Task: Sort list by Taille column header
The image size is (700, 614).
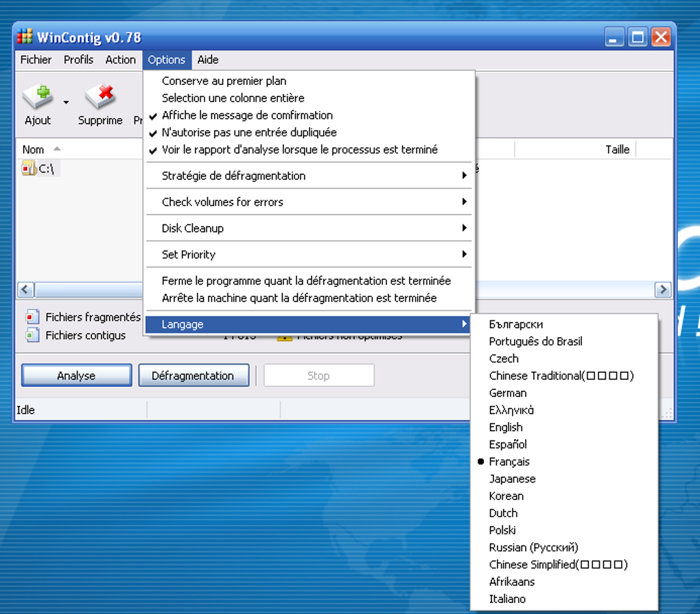Action: [x=575, y=149]
